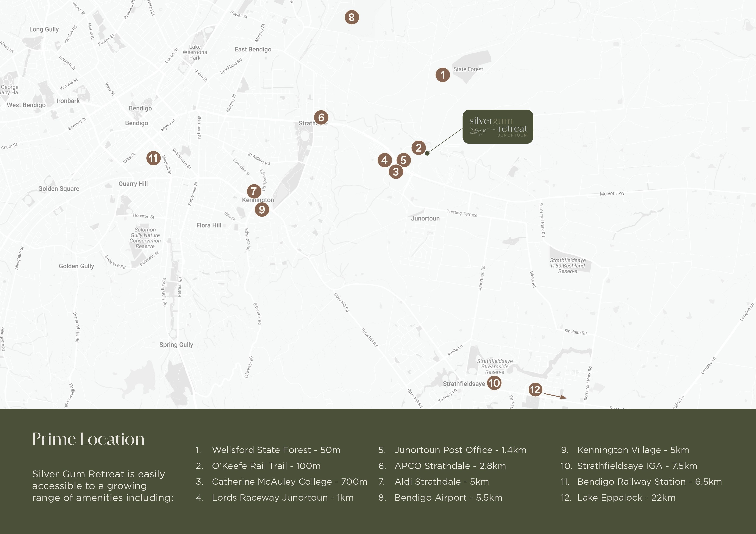756x534 pixels.
Task: Click map marker 6 at Strathdale
Action: point(321,118)
